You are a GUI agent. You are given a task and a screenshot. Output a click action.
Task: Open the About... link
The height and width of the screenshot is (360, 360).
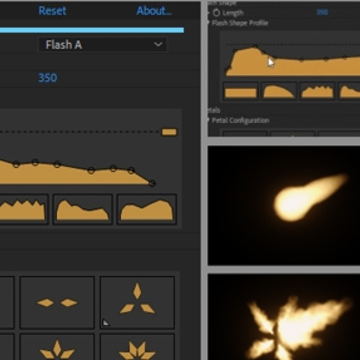click(154, 11)
